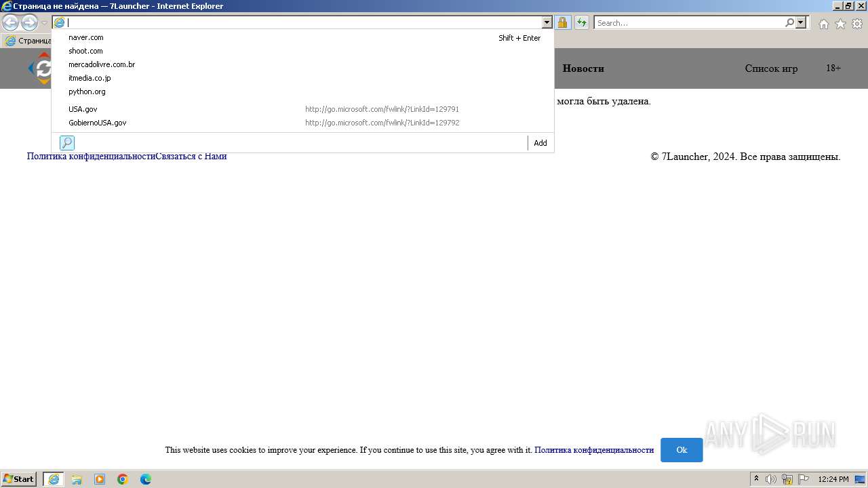Screen dimensions: 868x488
Task: Click the Internet Explorer taskbar icon
Action: tap(54, 479)
